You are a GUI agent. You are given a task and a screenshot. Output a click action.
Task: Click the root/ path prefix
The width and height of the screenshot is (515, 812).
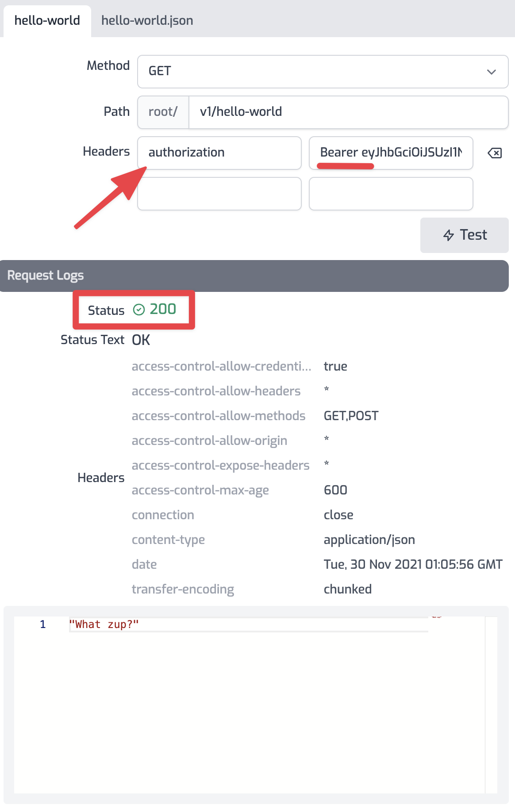click(163, 112)
